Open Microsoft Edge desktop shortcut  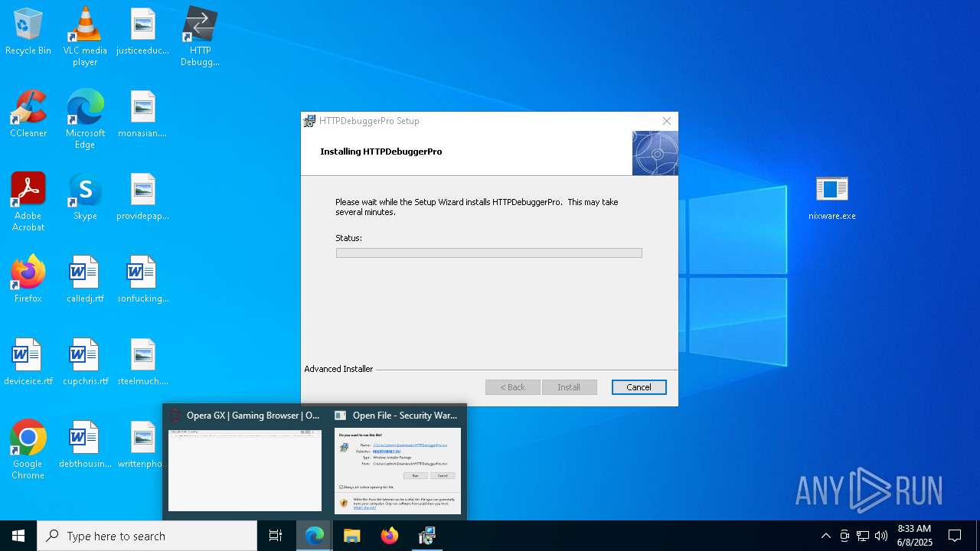click(85, 119)
